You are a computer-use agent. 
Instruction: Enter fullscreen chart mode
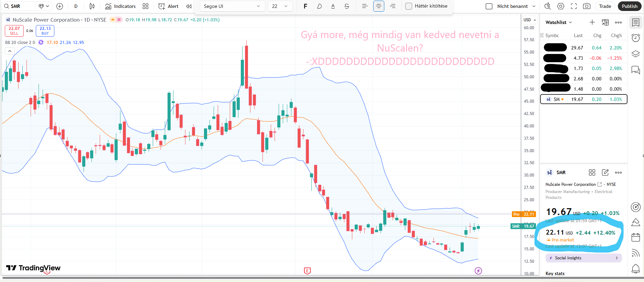click(574, 6)
